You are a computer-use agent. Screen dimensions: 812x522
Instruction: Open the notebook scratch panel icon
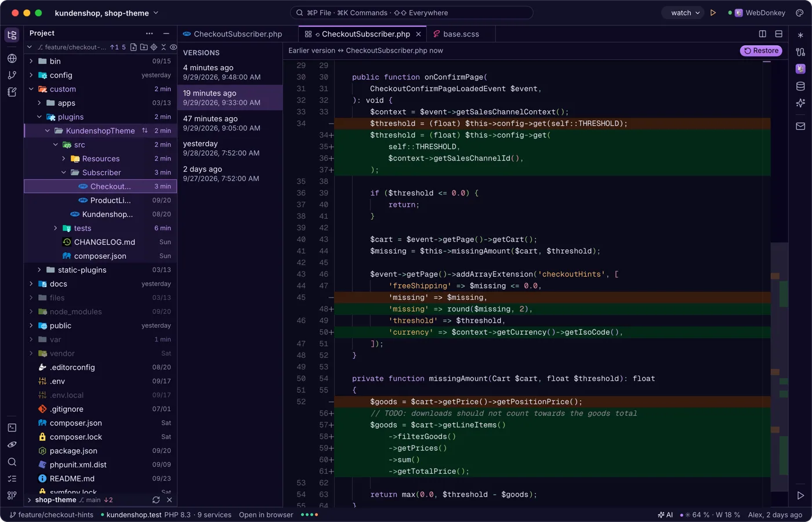tap(12, 92)
